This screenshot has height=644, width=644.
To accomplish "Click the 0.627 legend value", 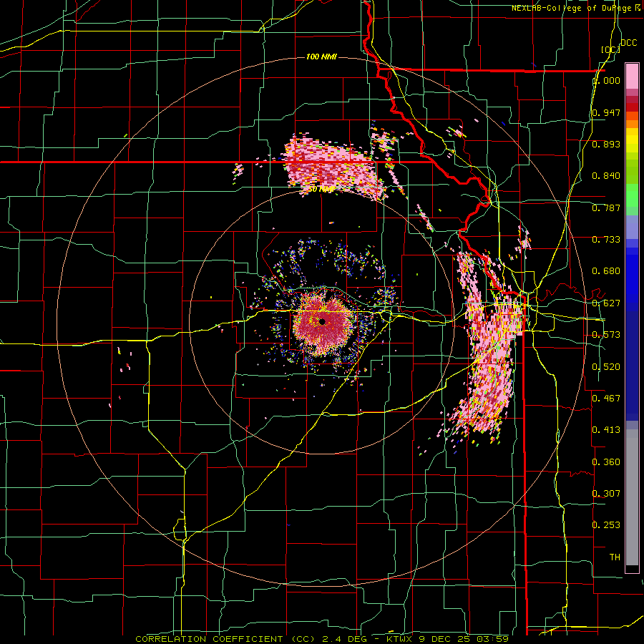I will [x=606, y=303].
